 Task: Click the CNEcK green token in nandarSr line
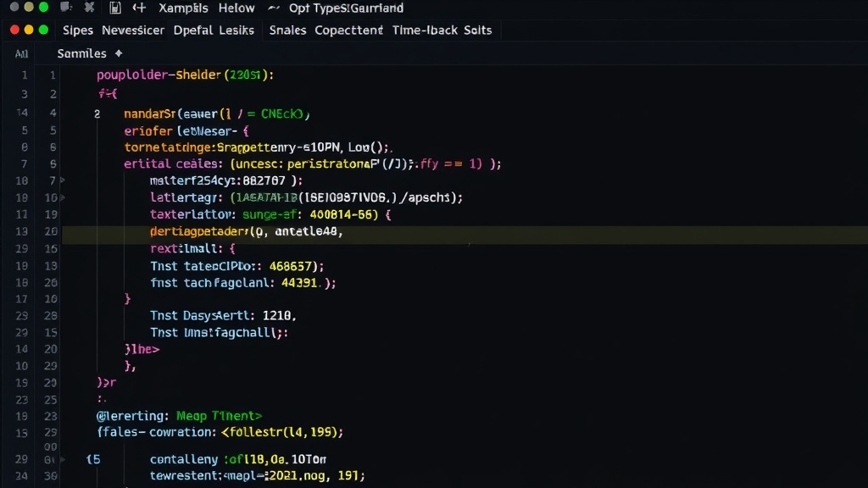coord(281,114)
